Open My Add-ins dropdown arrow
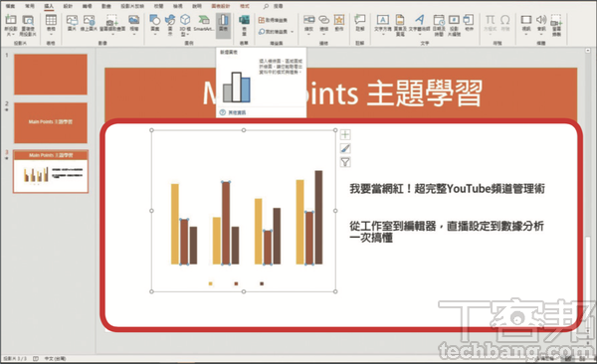 click(293, 32)
